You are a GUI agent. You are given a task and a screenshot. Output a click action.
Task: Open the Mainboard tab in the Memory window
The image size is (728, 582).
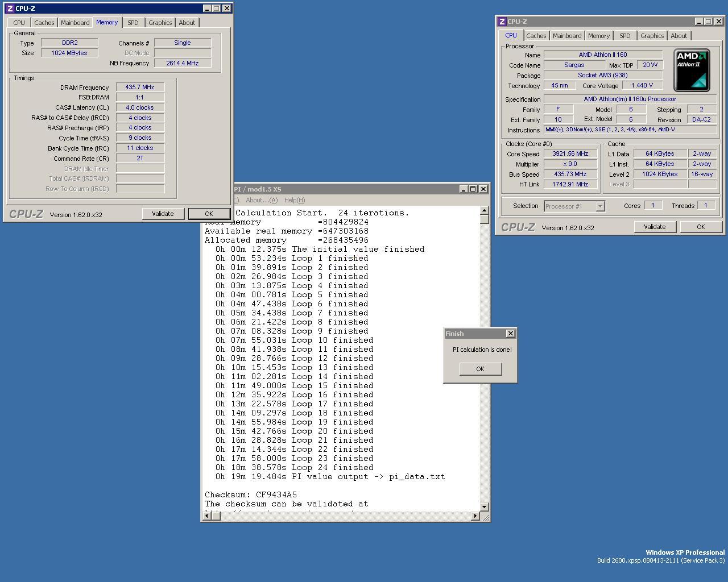pyautogui.click(x=75, y=23)
